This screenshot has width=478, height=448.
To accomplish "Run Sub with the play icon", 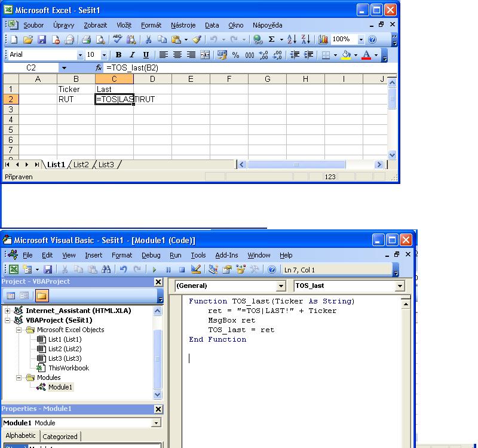I will pos(154,270).
